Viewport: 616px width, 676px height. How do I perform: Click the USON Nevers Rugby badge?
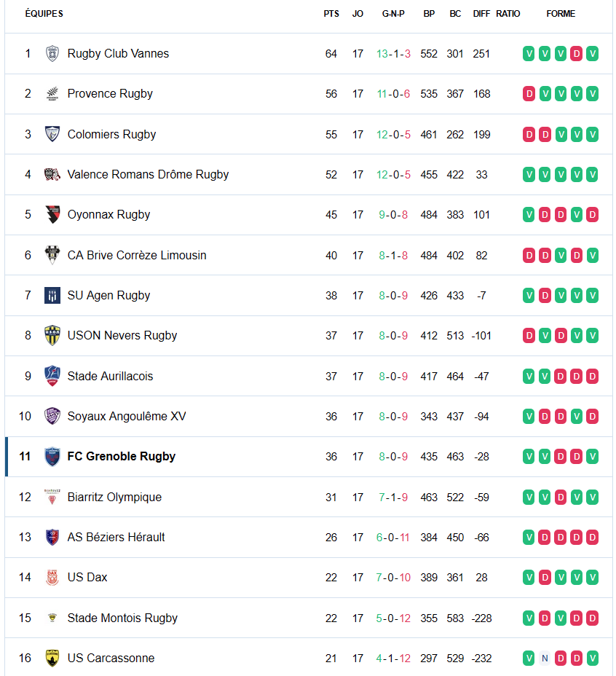coord(52,336)
